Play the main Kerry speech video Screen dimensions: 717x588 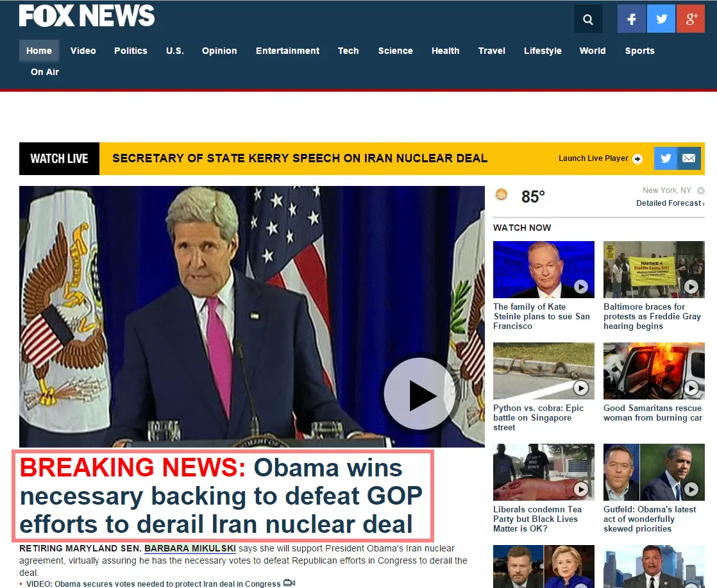[x=419, y=394]
